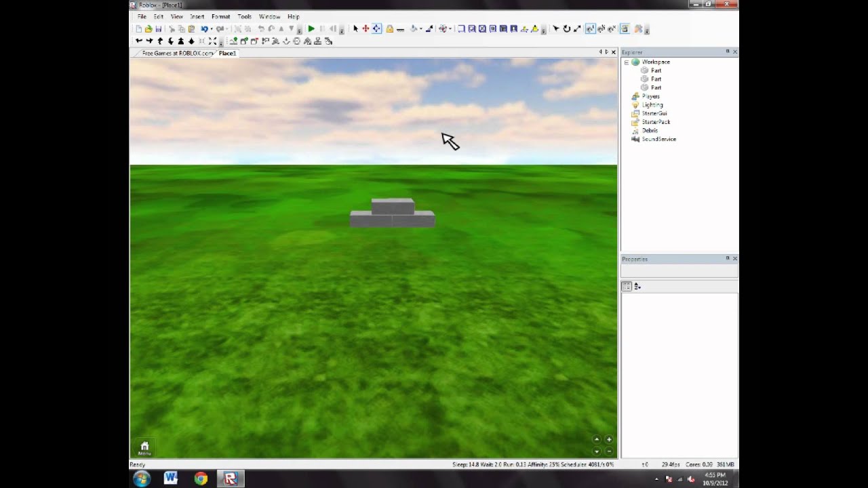This screenshot has width=868, height=488.
Task: Collapse the Workspace tree node
Action: 627,62
